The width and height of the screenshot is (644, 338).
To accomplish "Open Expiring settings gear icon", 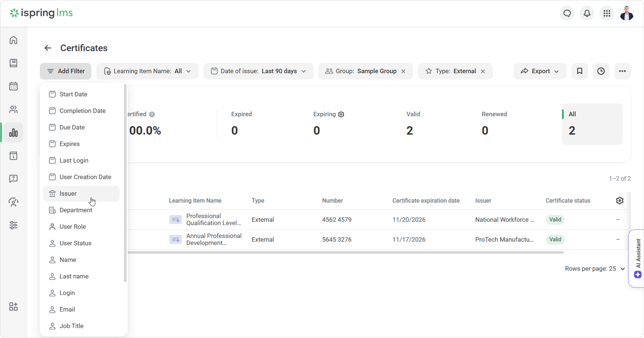I will pos(341,114).
